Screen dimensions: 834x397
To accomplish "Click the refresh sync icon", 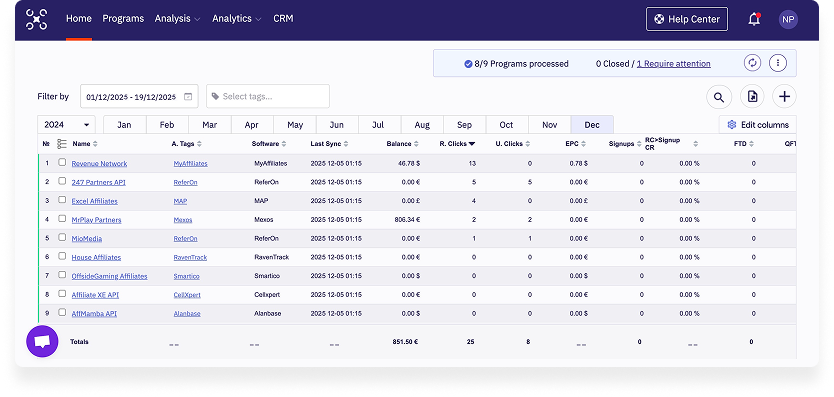I will (752, 63).
